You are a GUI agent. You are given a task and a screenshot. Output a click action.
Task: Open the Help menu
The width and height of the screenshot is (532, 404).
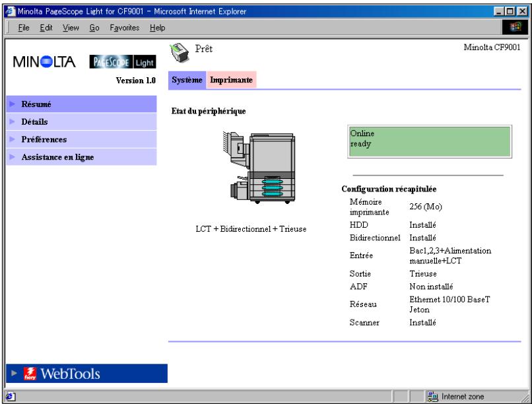(x=158, y=28)
